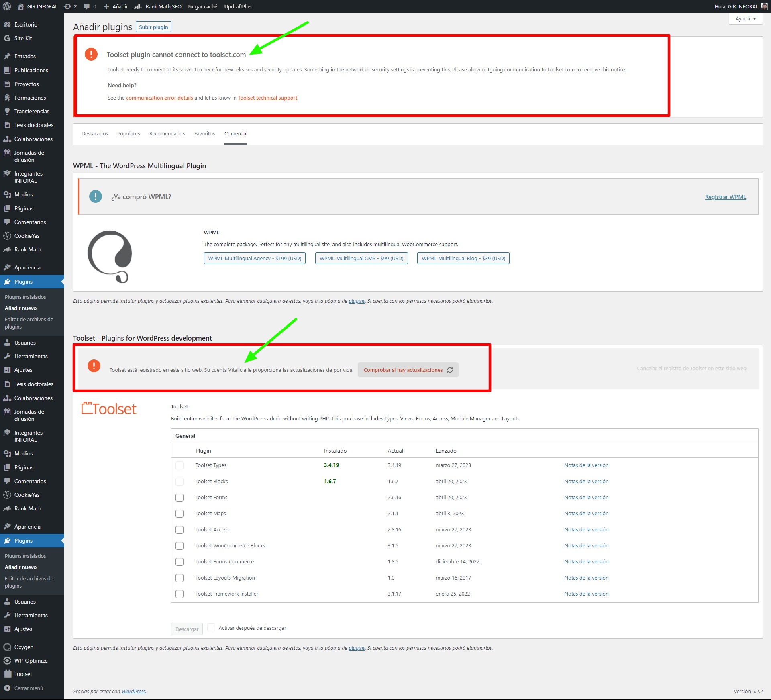Viewport: 771px width, 700px height.
Task: Open UpdraftPlus in the admin bar
Action: click(x=238, y=6)
